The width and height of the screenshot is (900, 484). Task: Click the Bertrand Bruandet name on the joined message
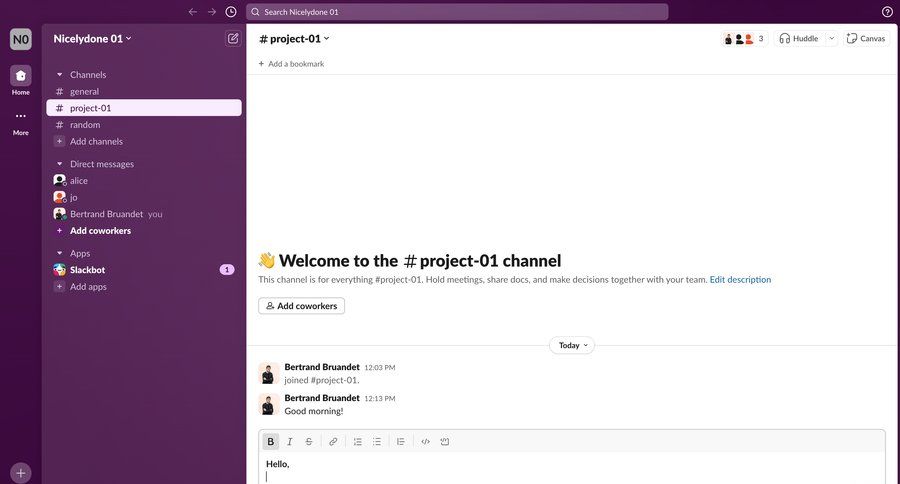pos(322,367)
